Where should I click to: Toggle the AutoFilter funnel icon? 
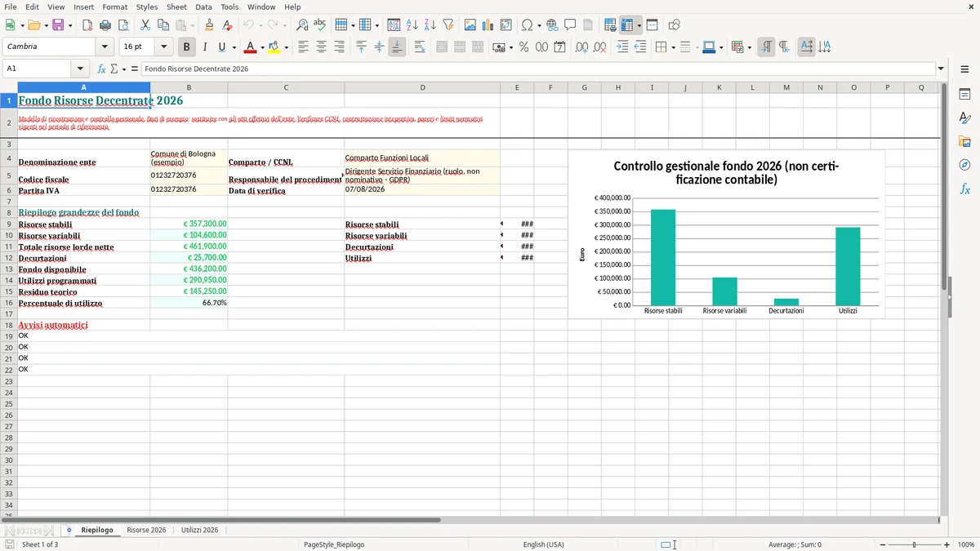click(x=448, y=25)
